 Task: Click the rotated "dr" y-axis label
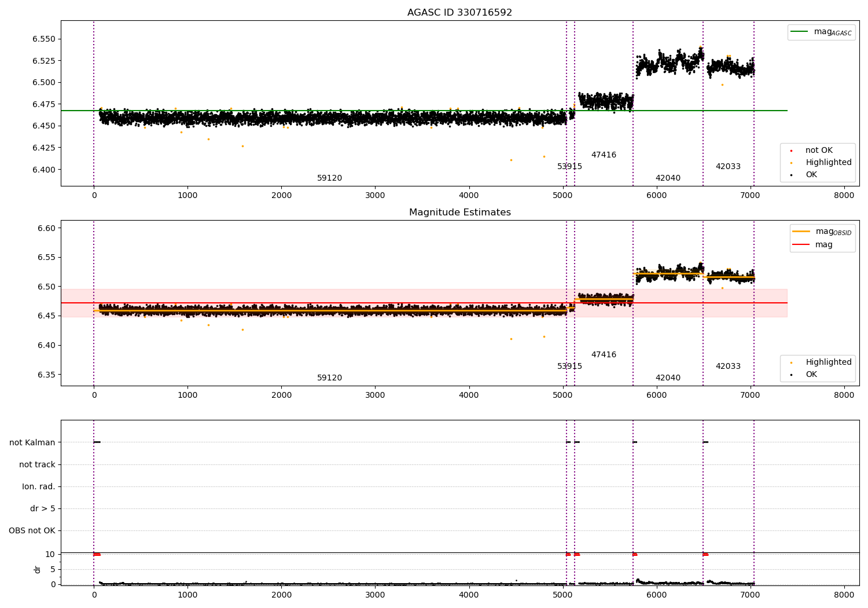[x=38, y=569]
